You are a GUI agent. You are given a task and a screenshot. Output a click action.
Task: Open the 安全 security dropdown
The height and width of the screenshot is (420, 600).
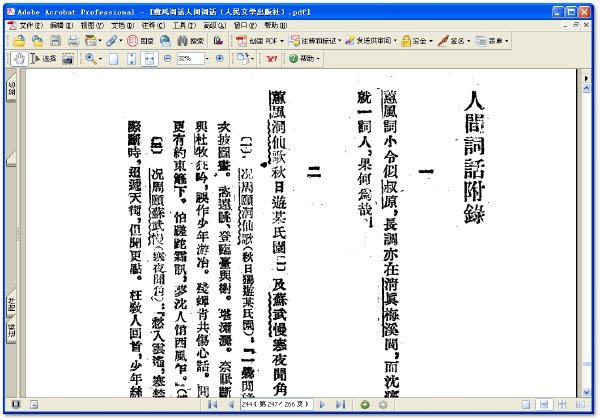pos(430,41)
